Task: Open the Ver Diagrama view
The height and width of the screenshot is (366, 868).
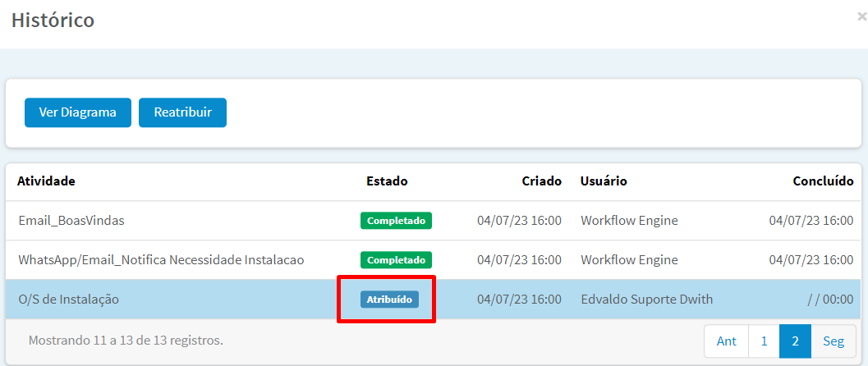Action: pos(77,112)
